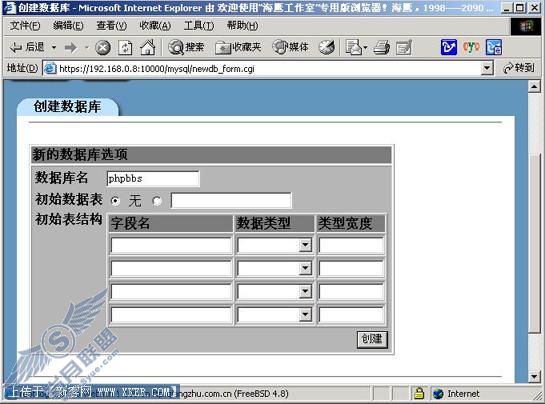Open the Favorites (收藏夹) toolbar button

click(238, 47)
